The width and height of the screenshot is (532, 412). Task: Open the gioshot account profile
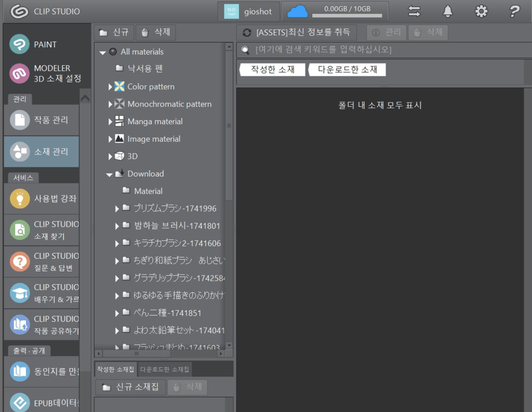248,12
